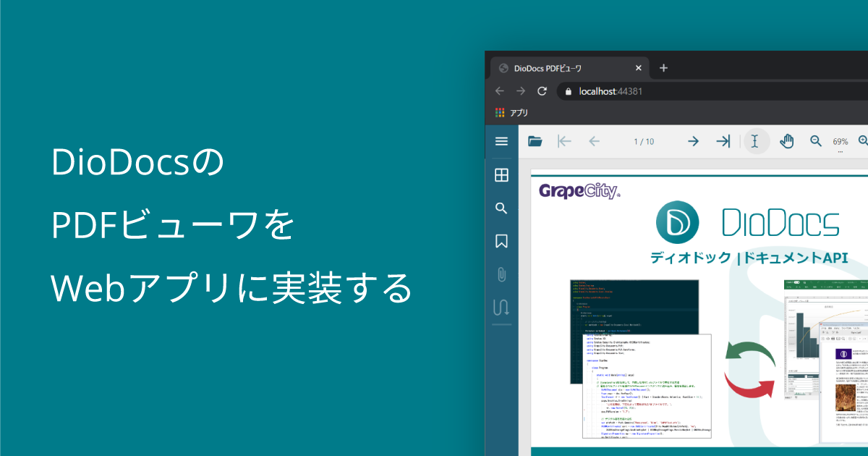Open the 69% zoom level dropdown
Viewport: 868px width, 456px height.
coord(841,143)
